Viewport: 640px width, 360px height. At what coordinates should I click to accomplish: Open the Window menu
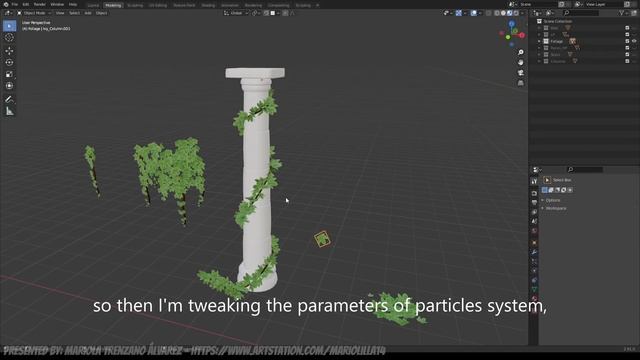pyautogui.click(x=57, y=4)
